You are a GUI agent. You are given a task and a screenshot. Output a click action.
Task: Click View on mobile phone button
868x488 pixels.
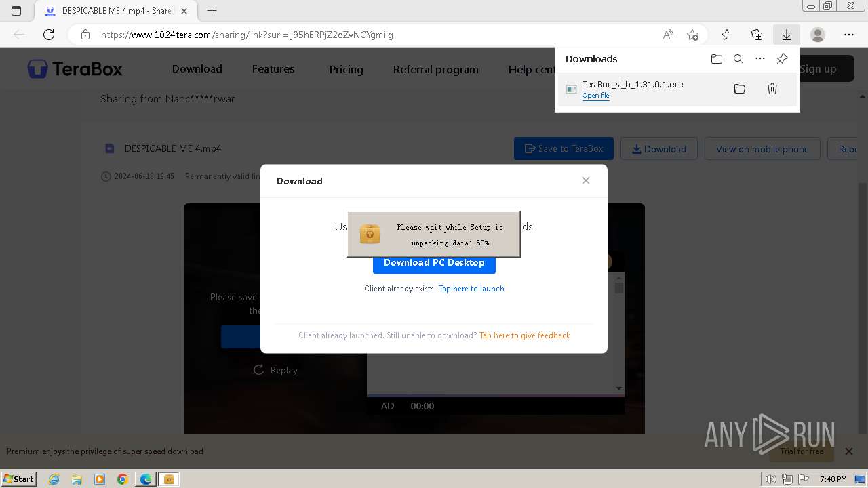(x=762, y=148)
